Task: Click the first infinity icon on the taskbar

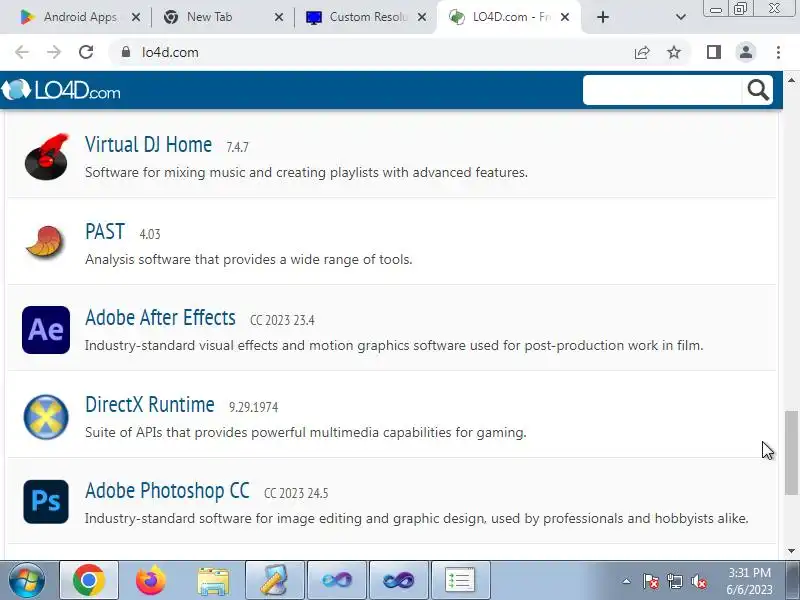Action: point(337,580)
